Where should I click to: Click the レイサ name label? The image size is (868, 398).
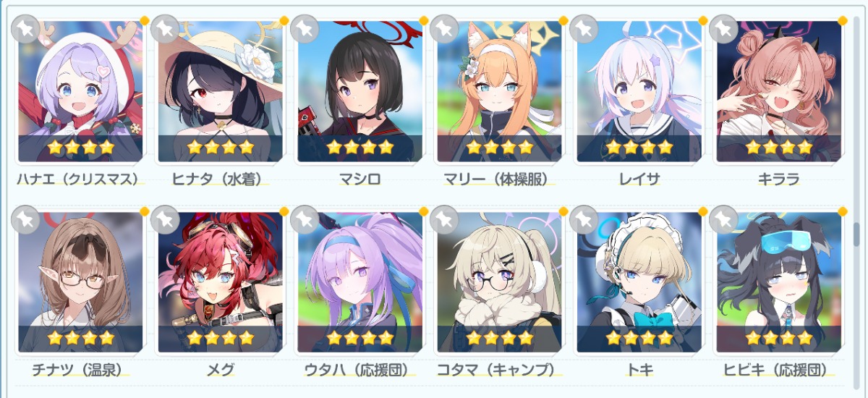(x=639, y=179)
